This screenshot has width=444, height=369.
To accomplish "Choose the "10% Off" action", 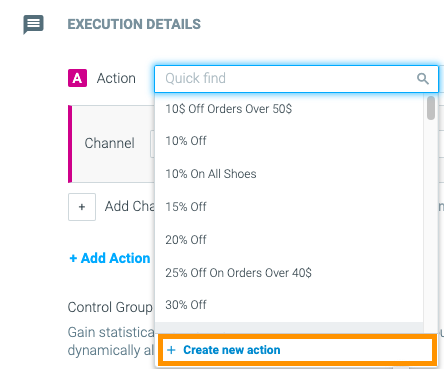I will (289, 141).
